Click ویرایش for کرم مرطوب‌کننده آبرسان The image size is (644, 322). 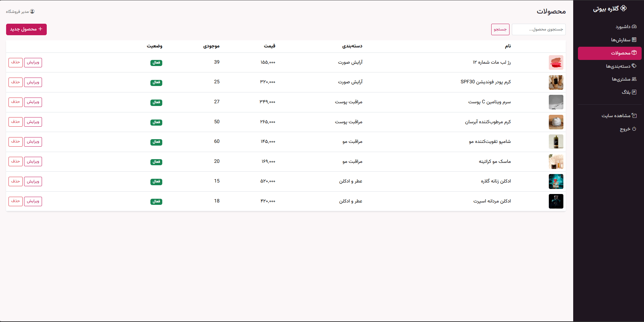click(33, 122)
